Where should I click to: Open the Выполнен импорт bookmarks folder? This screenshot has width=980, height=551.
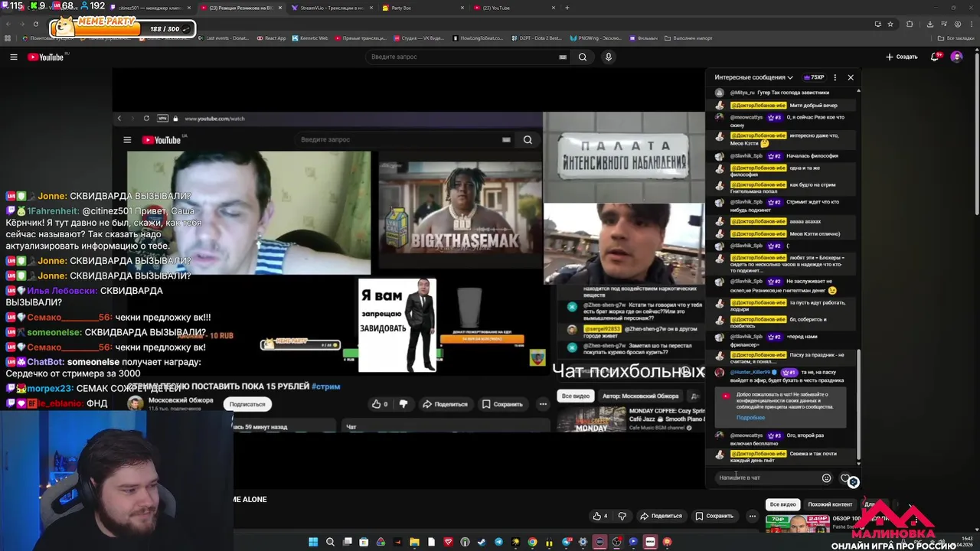688,37
